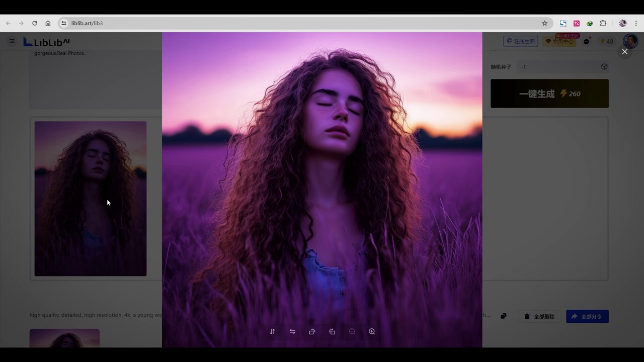Open the Chrome three-dot menu
Viewport: 644px width, 362px height.
(636, 23)
